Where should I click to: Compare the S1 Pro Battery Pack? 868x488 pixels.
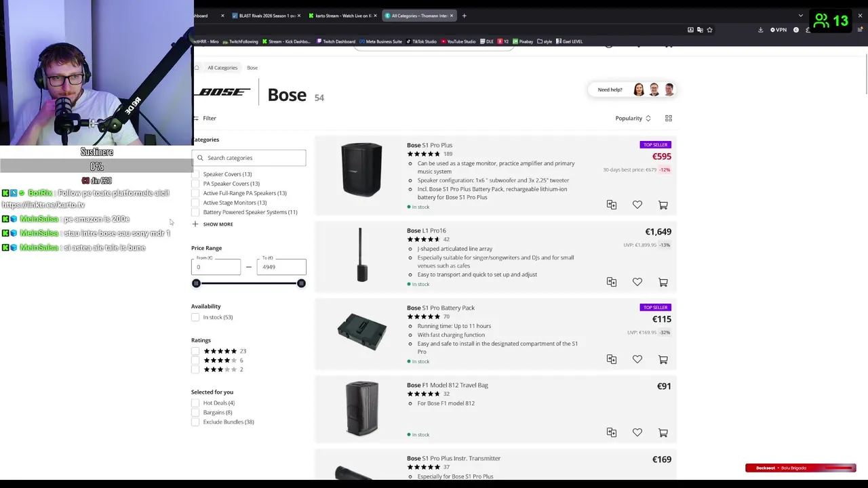(x=612, y=359)
